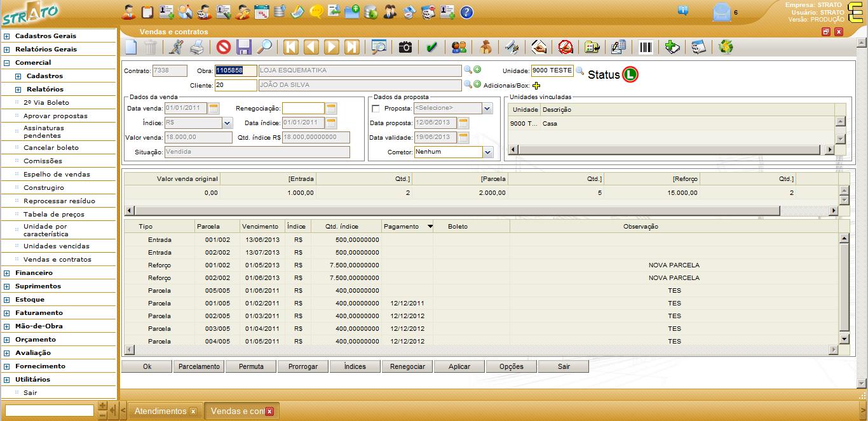Click the yellow plus Adicionais/Box icon
868x421 pixels.
pyautogui.click(x=536, y=85)
